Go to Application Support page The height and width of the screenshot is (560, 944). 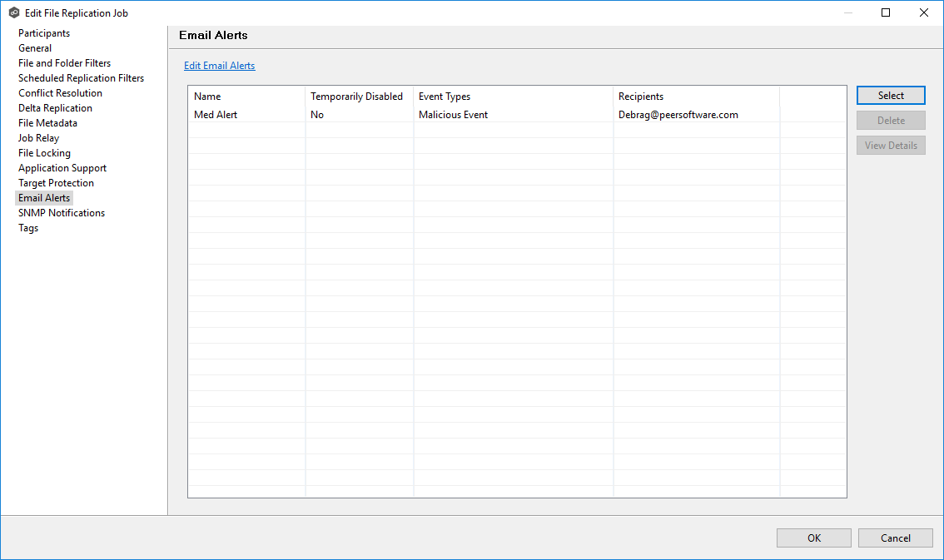(x=62, y=168)
